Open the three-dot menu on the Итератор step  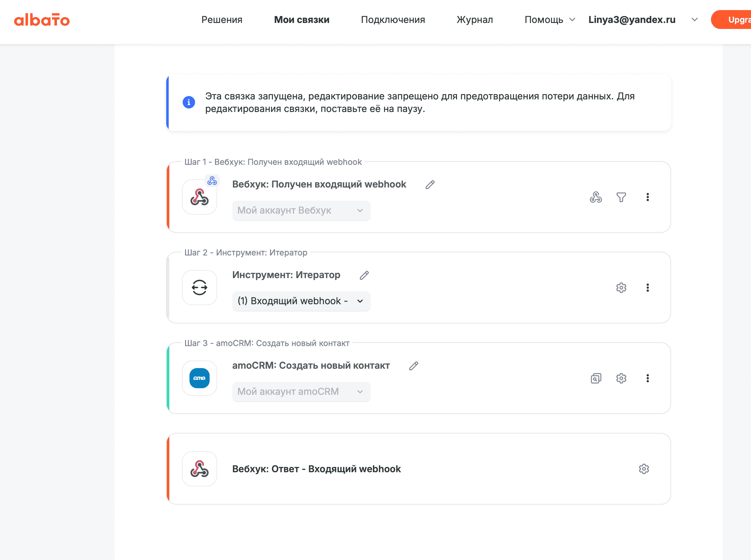(648, 288)
